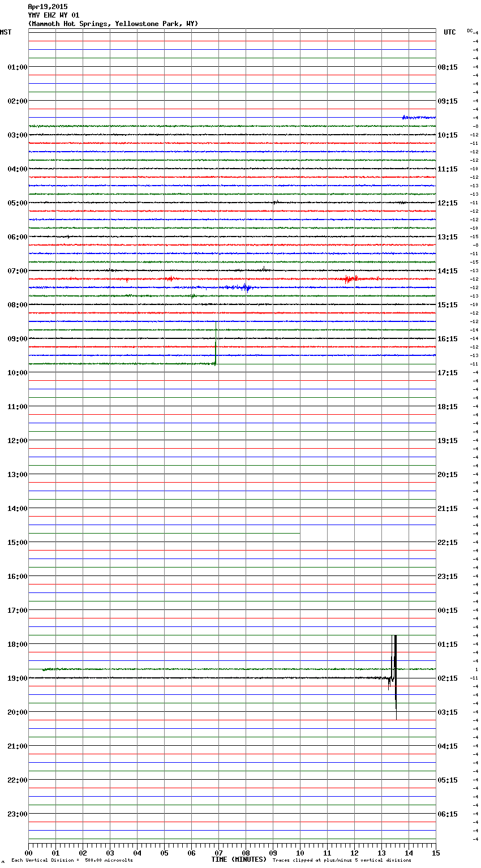Click the 17:15 UTC time label
This screenshot has height=868, width=481.
pos(448,373)
